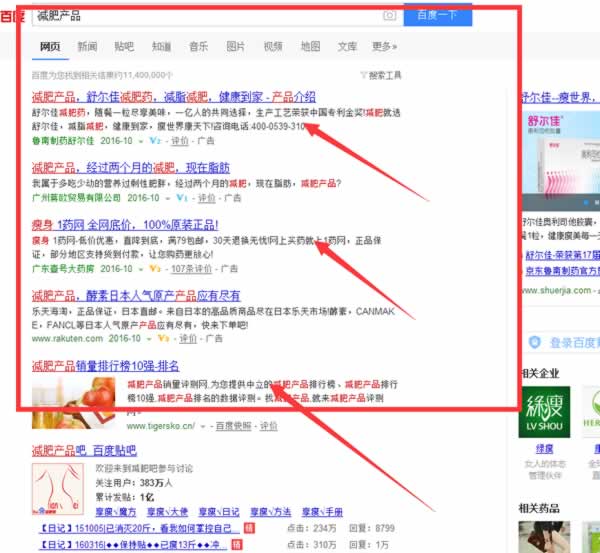Open the 文库 tab
The height and width of the screenshot is (553, 600).
[347, 47]
